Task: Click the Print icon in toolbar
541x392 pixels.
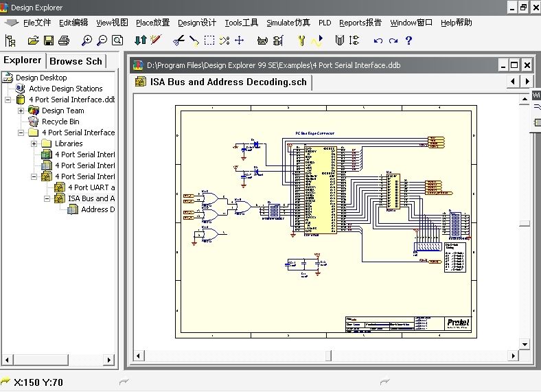Action: click(64, 41)
